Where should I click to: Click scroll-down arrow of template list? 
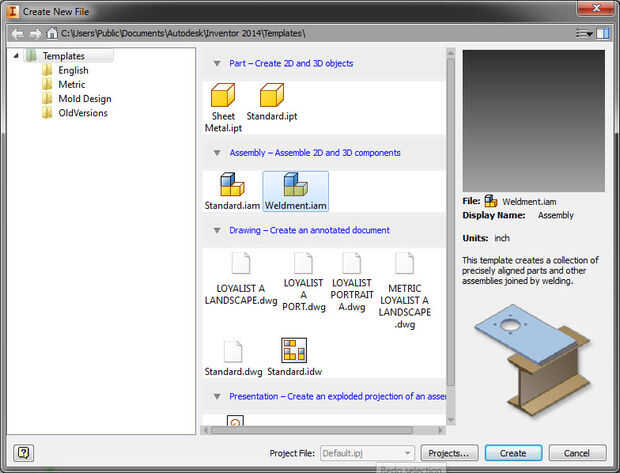pyautogui.click(x=451, y=420)
